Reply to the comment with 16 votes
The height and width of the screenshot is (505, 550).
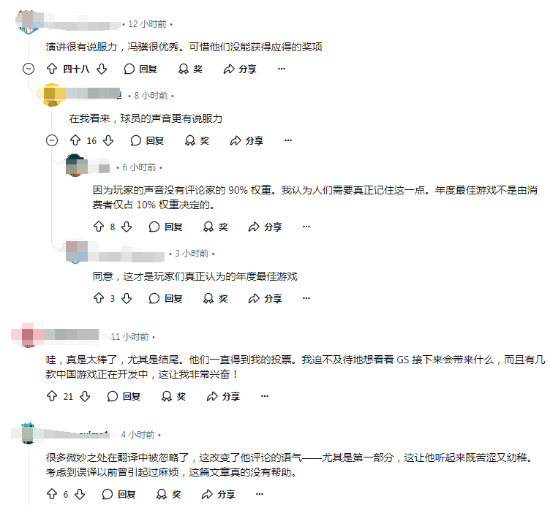coord(147,141)
